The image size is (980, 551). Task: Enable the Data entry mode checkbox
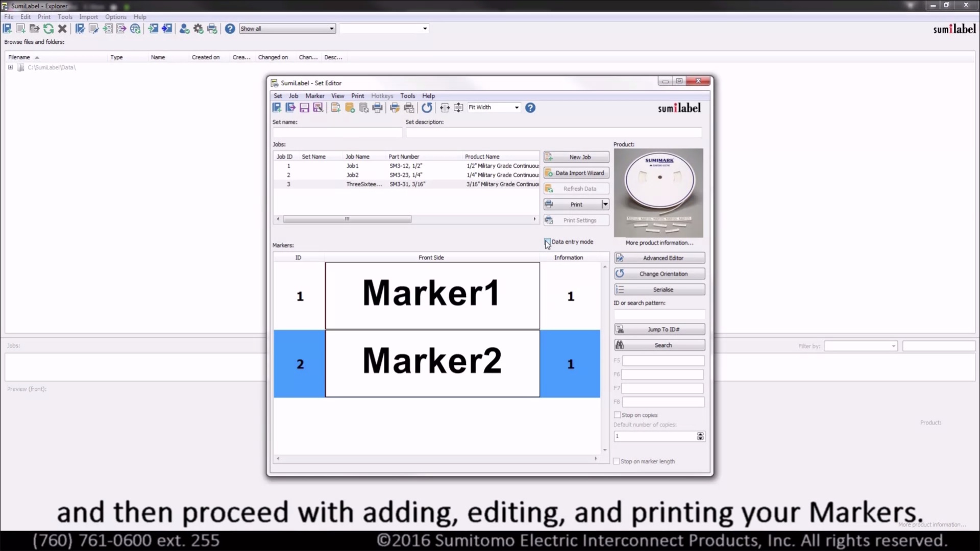click(x=548, y=242)
